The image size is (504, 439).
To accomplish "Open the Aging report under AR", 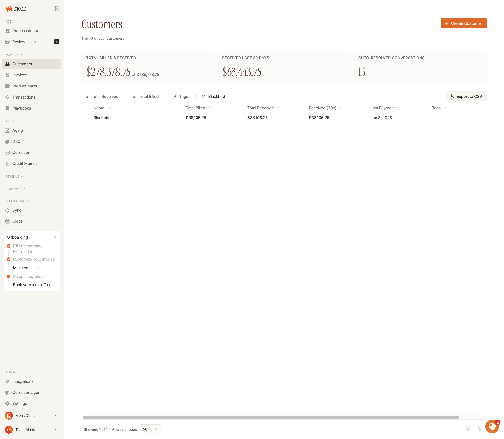I will pos(17,130).
